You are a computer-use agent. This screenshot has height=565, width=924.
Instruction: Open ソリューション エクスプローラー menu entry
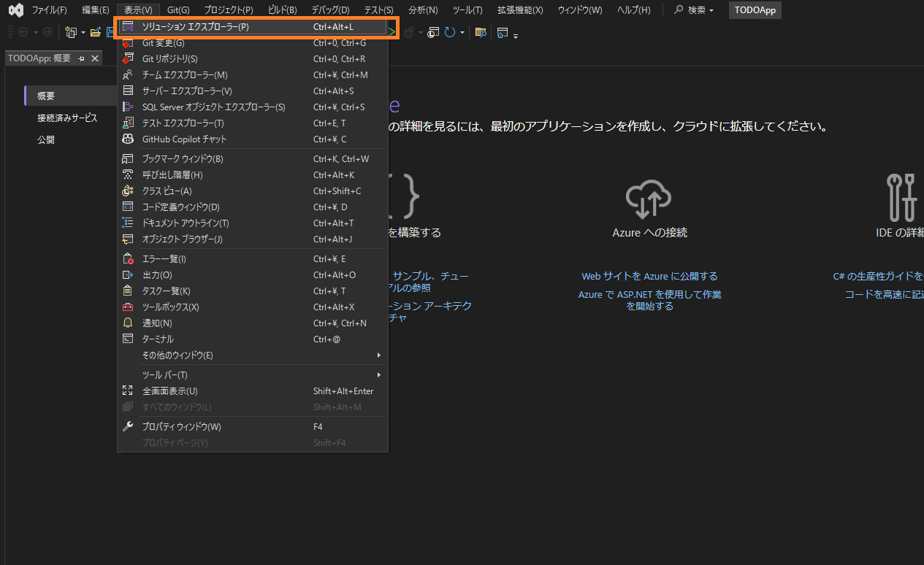pos(252,27)
